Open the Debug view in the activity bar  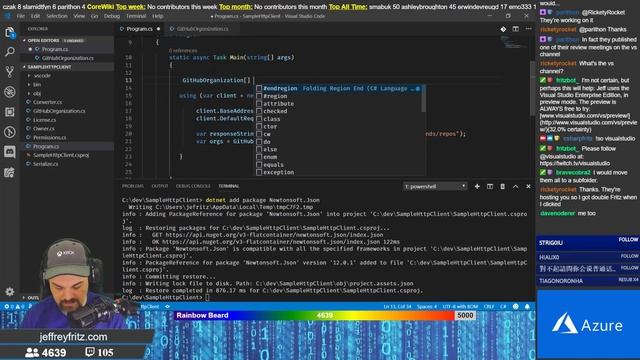[10, 92]
